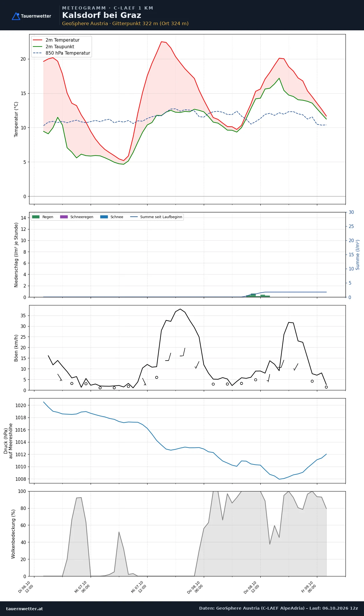
Task: Click the "Summe (l/m²)" right axis label
Action: coord(358,255)
